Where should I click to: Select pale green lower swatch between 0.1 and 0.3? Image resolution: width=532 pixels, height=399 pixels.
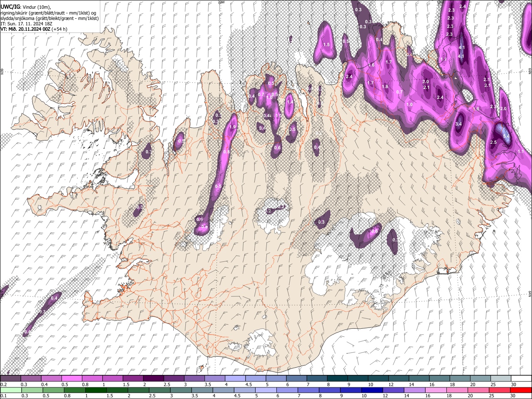[x=10, y=390]
